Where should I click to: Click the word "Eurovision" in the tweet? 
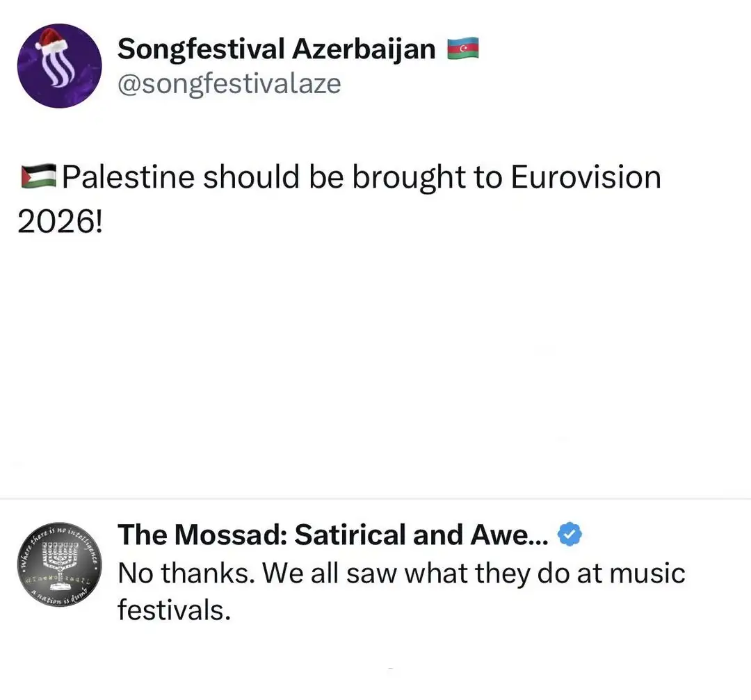click(x=586, y=178)
